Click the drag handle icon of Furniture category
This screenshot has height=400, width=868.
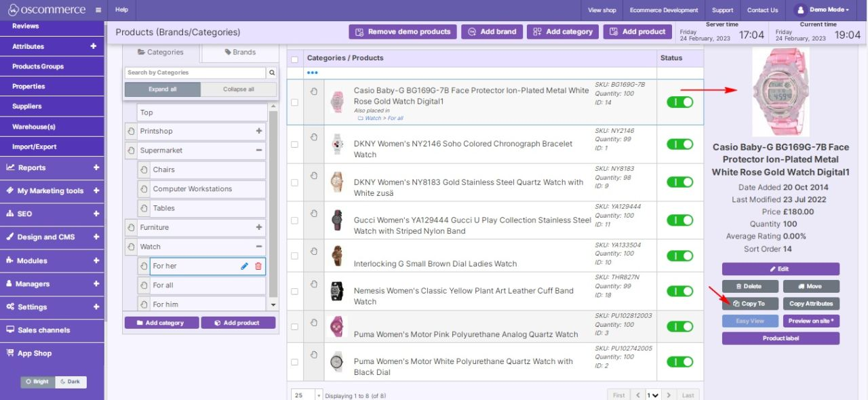pos(131,228)
